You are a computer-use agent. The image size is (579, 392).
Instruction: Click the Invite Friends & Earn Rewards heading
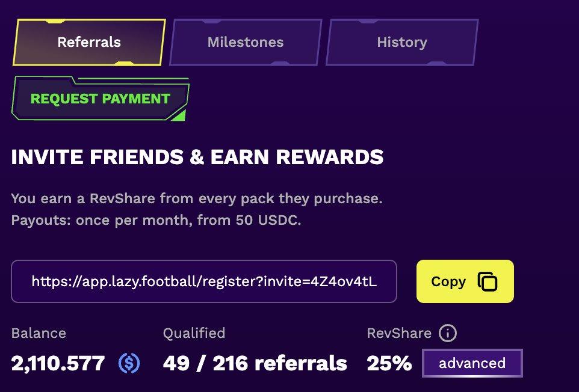point(197,158)
